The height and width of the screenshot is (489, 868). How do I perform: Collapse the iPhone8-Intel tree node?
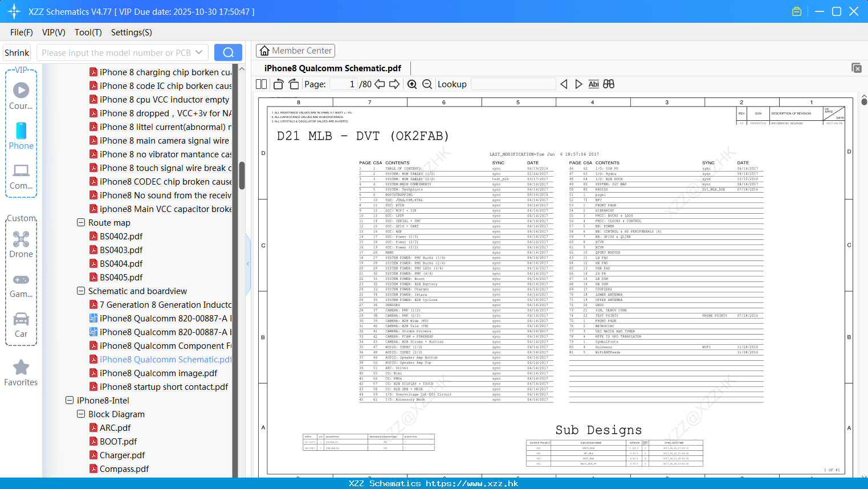pos(70,400)
